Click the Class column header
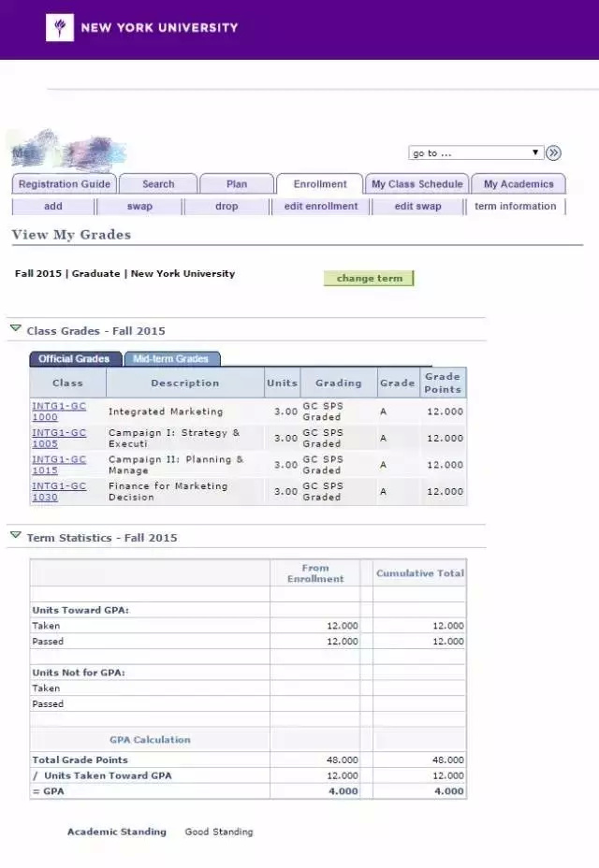This screenshot has width=599, height=868. [67, 383]
